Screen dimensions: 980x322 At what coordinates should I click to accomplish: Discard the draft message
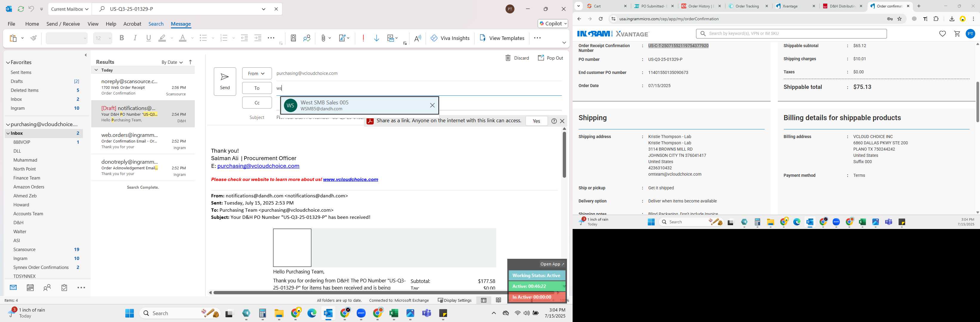(517, 58)
